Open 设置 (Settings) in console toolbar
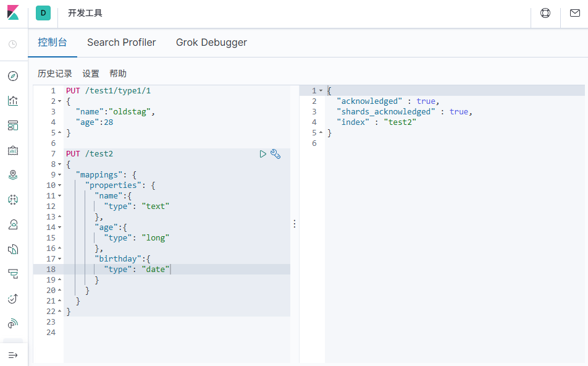The image size is (588, 366). 91,74
